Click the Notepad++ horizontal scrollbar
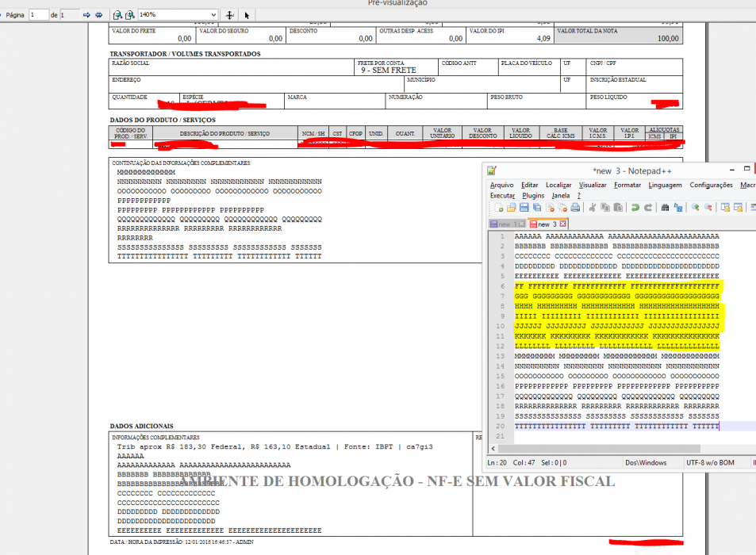This screenshot has width=756, height=555. 599,449
